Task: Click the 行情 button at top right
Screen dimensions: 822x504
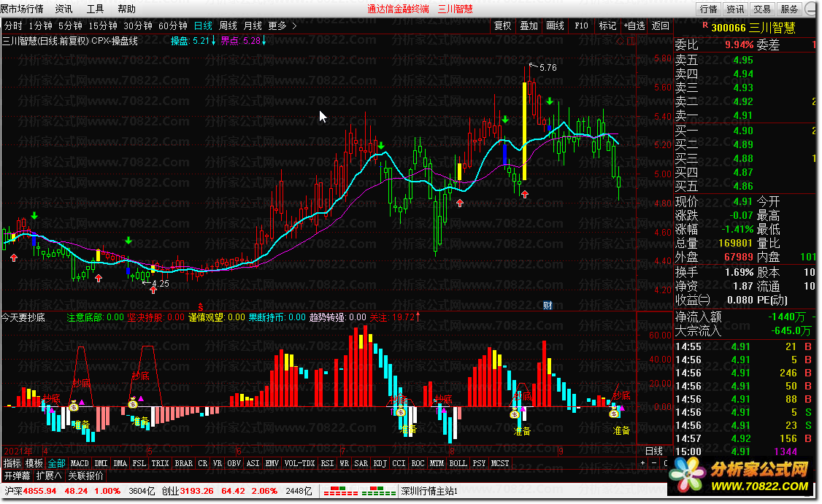Action: 709,9
